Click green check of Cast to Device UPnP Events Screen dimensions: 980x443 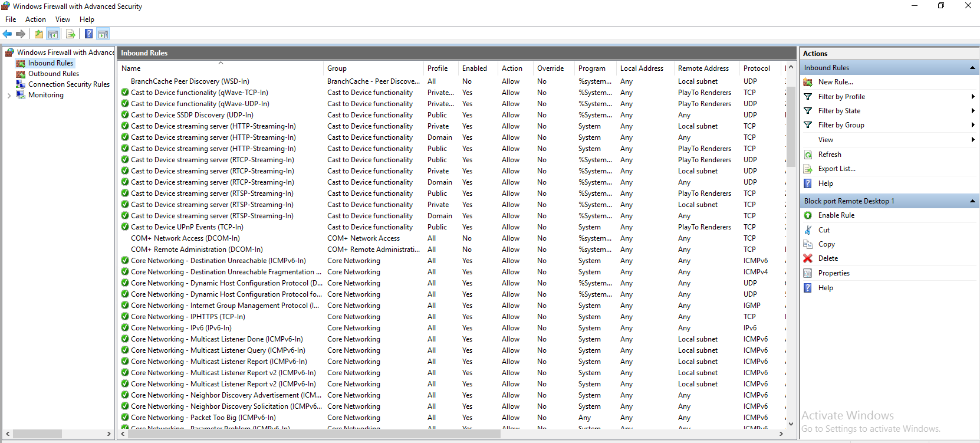(125, 227)
